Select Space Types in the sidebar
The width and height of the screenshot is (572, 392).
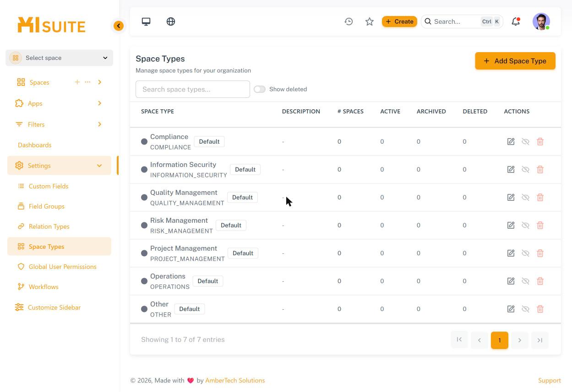(x=59, y=247)
